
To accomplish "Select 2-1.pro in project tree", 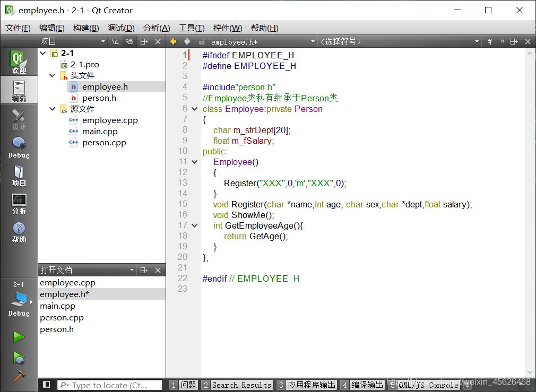I will pos(84,65).
